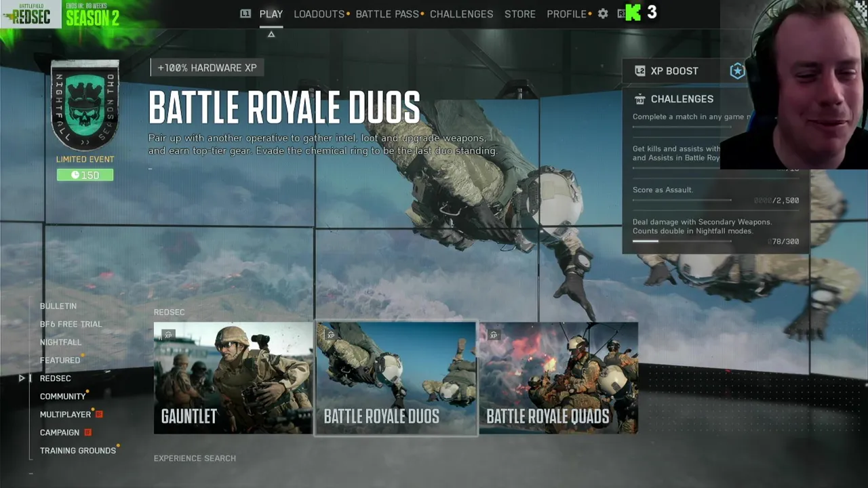
Task: Select REDSEC in the side menu
Action: pyautogui.click(x=56, y=378)
